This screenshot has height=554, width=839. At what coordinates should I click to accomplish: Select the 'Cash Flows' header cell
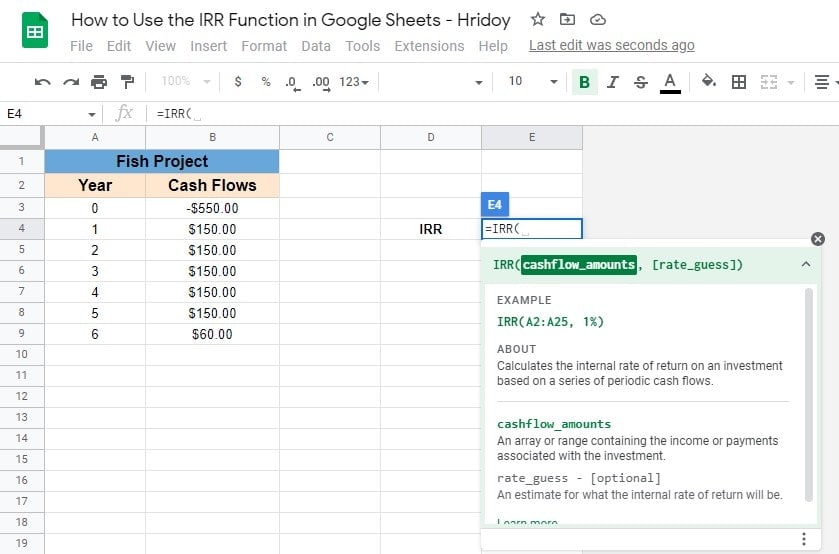point(212,185)
